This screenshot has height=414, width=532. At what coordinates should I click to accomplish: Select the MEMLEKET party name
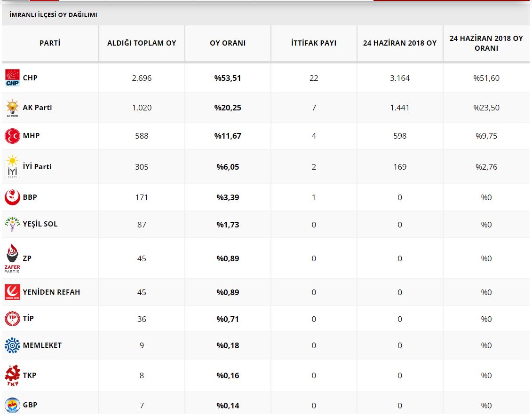coord(42,345)
